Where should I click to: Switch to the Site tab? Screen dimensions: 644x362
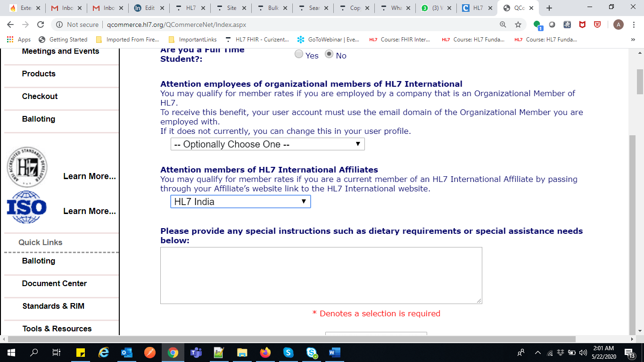coord(231,8)
